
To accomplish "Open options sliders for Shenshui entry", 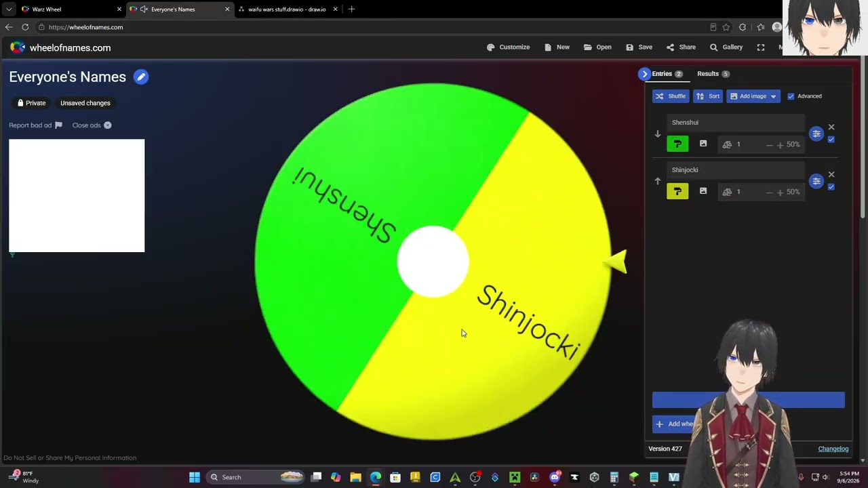I will coord(816,134).
